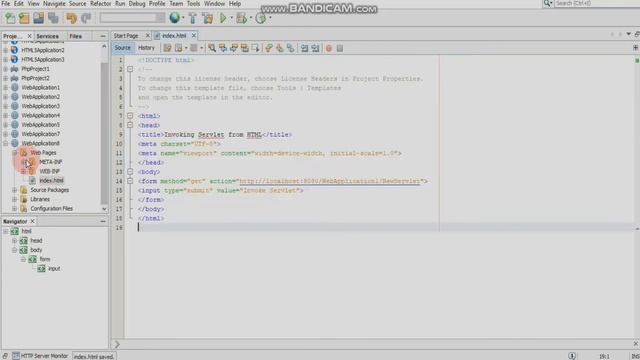Expand the PhpProject1 node
This screenshot has height=360, width=640.
tap(6, 69)
